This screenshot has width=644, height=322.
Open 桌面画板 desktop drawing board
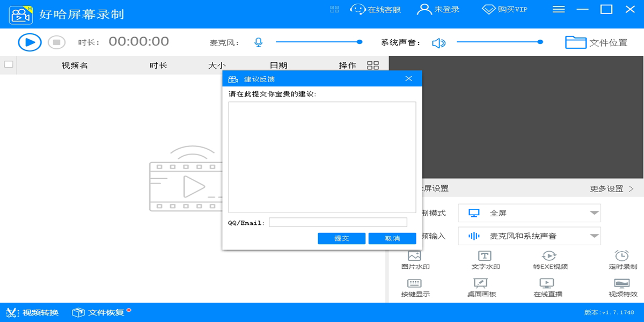[481, 288]
